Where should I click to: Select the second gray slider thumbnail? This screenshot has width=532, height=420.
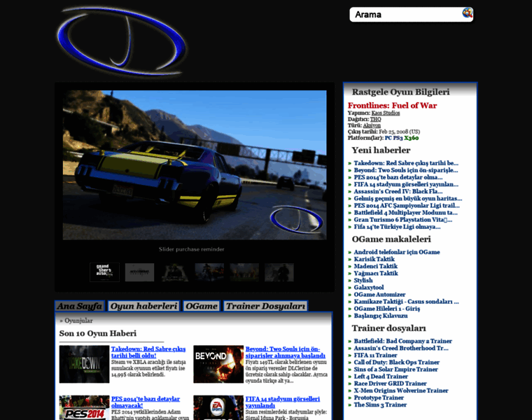pos(139,272)
